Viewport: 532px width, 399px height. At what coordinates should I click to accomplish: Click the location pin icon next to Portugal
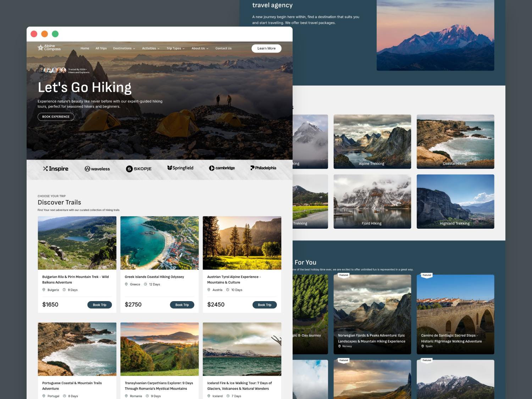click(44, 396)
